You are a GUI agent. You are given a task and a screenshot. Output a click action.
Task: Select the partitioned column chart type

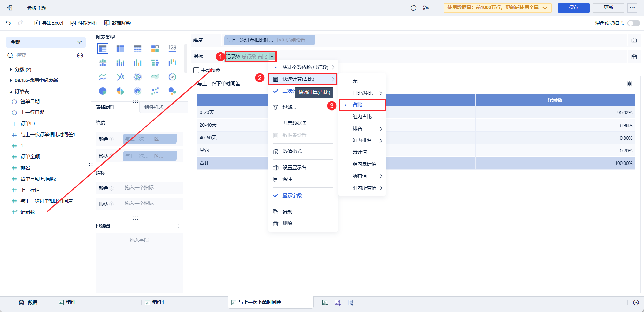pos(103,63)
